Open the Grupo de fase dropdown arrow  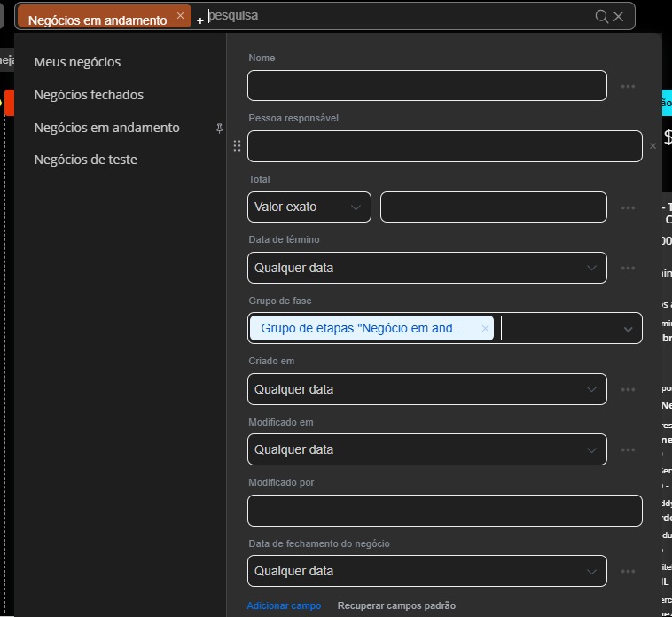(x=628, y=329)
